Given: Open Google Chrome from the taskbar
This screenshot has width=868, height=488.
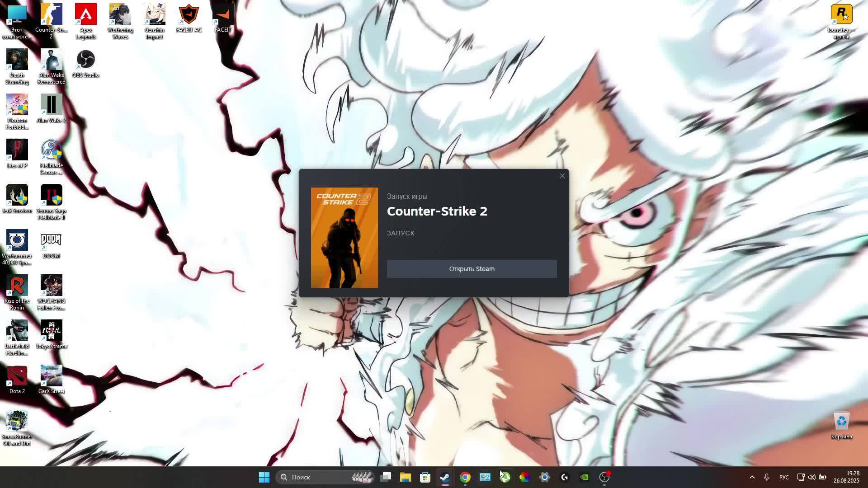Looking at the screenshot, I should pos(465,477).
